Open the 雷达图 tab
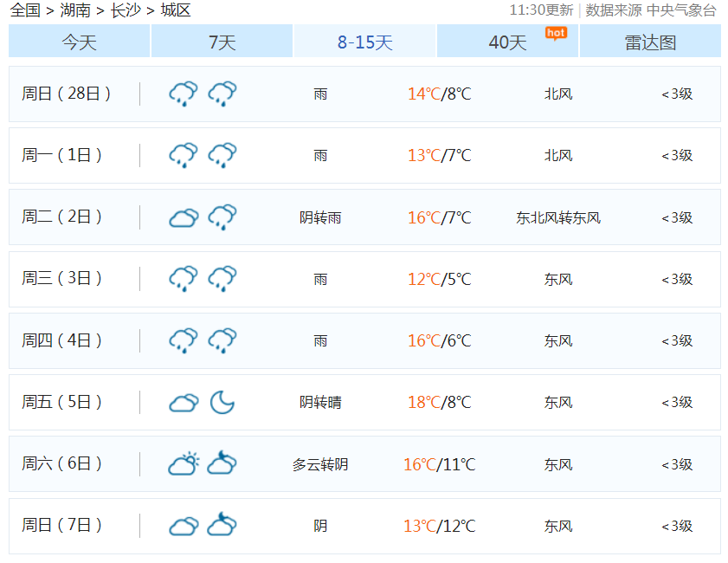Viewport: 728px width, 563px height. 650,41
